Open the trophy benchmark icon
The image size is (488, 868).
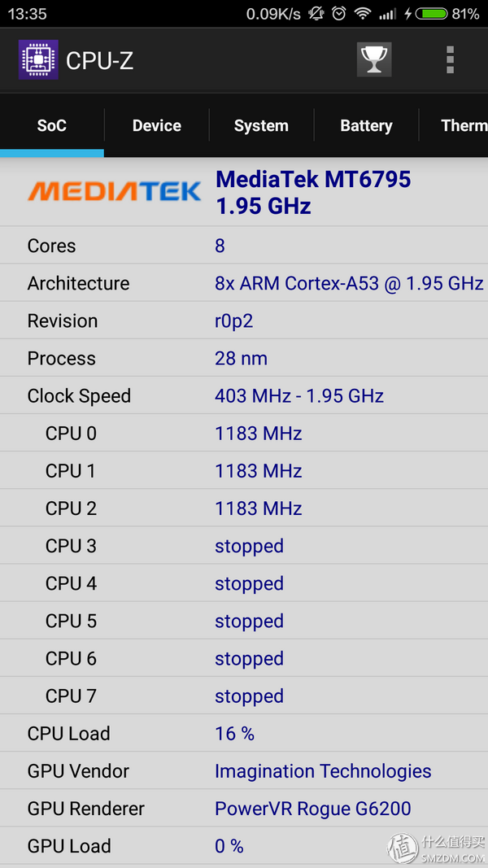374,59
